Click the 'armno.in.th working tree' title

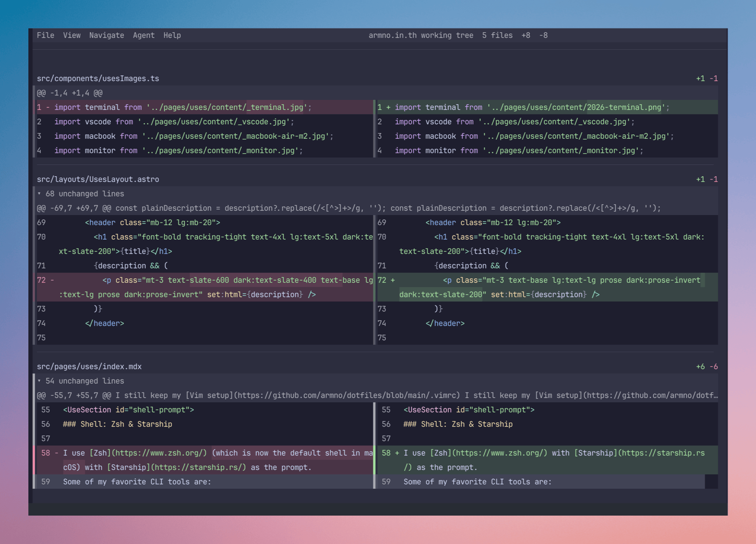click(421, 36)
